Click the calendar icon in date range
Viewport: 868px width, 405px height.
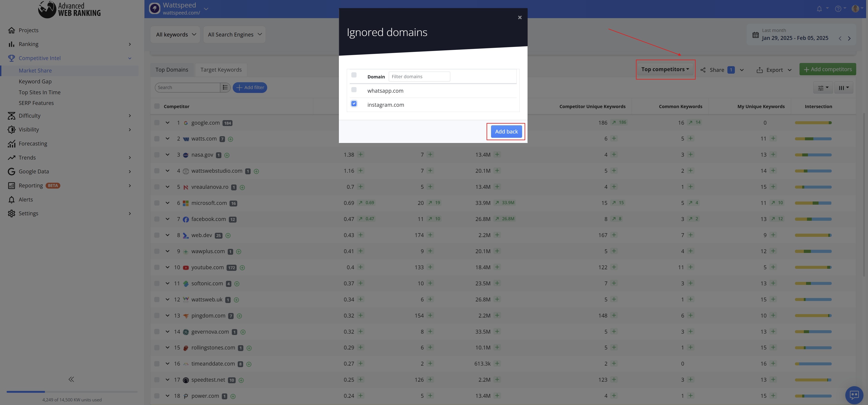pyautogui.click(x=756, y=35)
